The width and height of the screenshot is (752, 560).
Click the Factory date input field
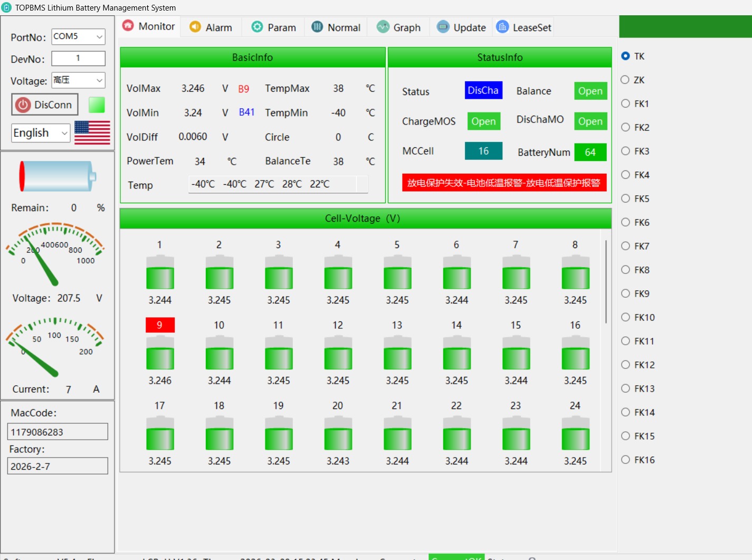point(58,466)
